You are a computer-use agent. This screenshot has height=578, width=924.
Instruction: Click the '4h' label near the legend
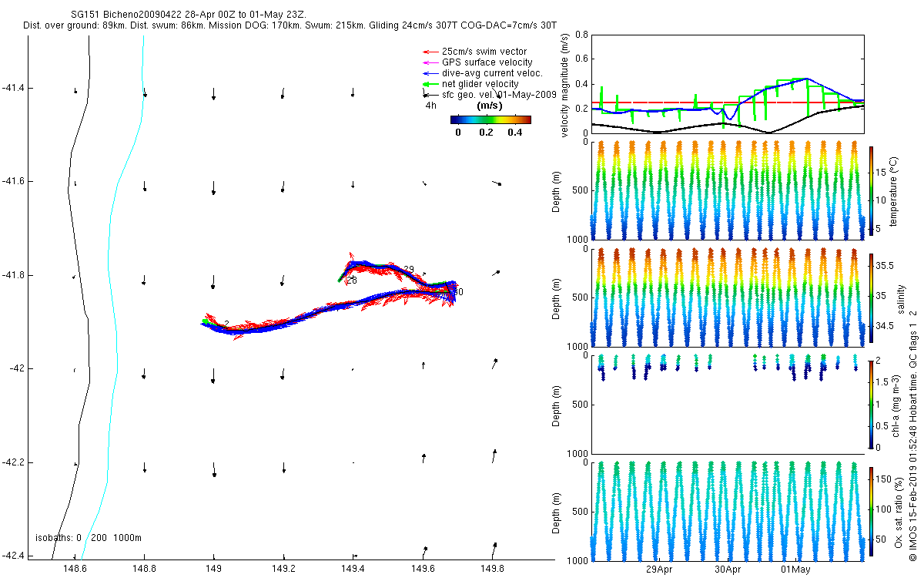click(x=431, y=105)
